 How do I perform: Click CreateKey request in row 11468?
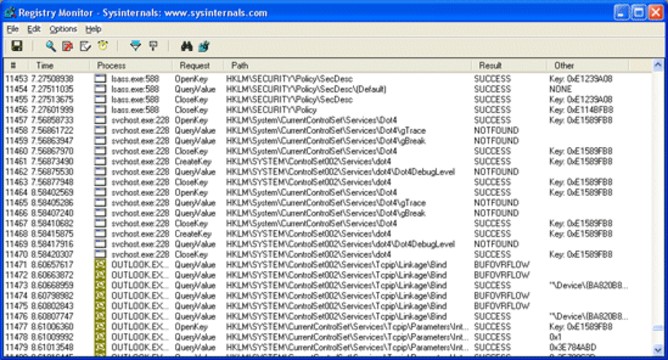click(x=193, y=233)
